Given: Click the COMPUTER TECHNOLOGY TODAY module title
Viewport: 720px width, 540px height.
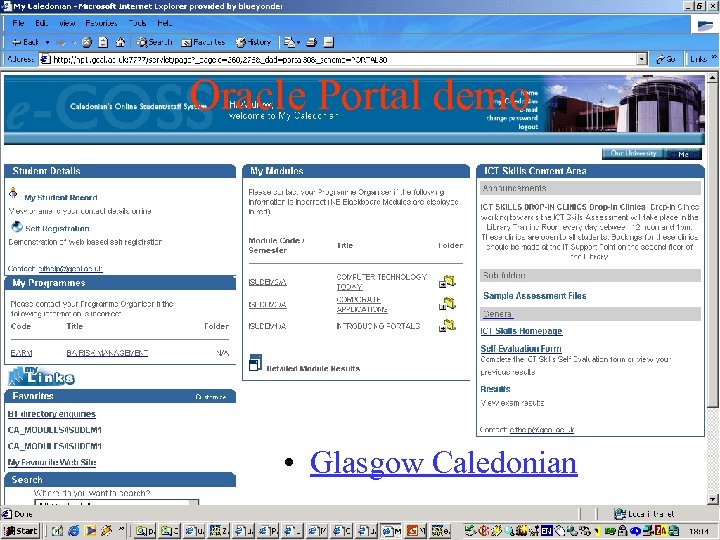Looking at the screenshot, I should (382, 281).
